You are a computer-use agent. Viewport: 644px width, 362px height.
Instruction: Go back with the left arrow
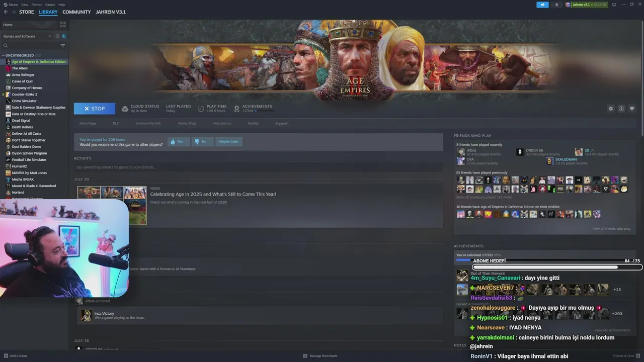pyautogui.click(x=6, y=12)
